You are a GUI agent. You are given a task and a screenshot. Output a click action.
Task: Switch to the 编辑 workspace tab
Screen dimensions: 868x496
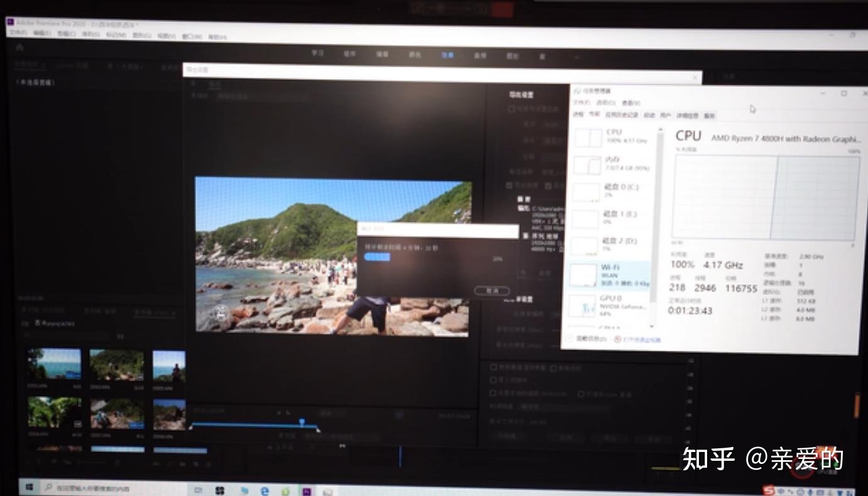tap(382, 55)
